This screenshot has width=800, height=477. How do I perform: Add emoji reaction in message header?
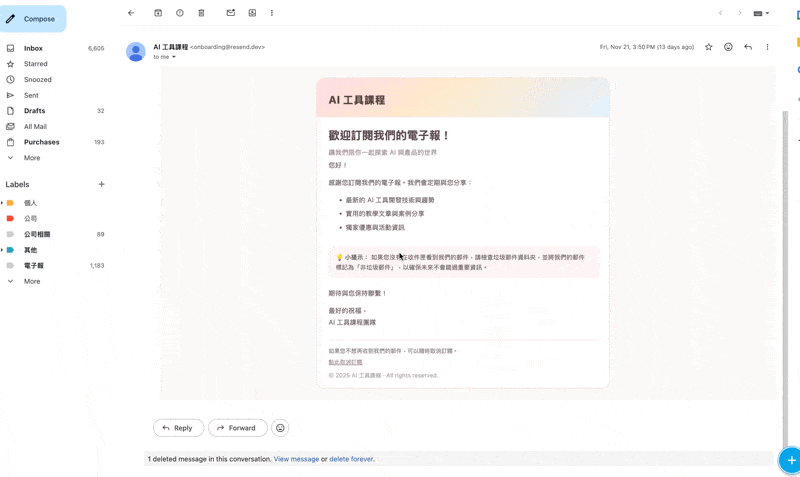pyautogui.click(x=728, y=47)
